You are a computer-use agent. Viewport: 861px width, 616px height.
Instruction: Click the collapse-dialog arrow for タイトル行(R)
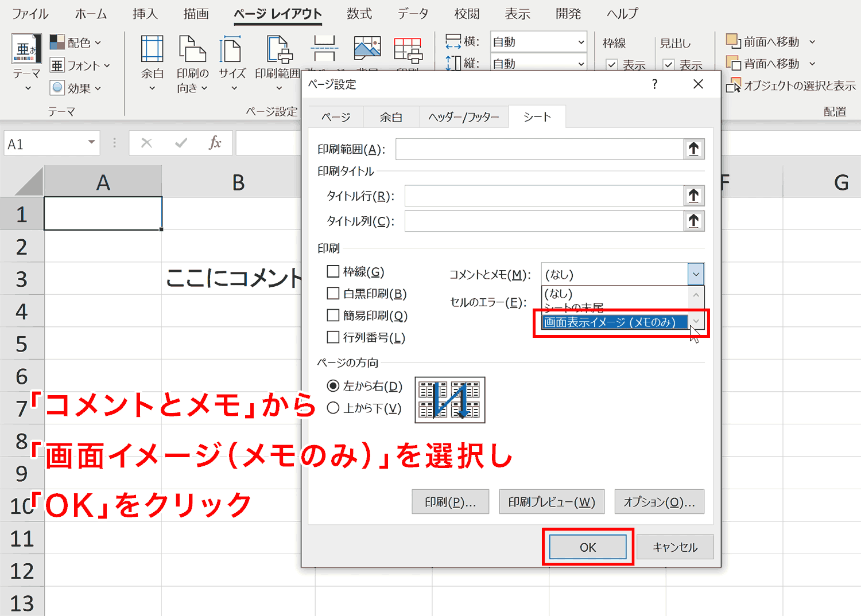pos(694,196)
